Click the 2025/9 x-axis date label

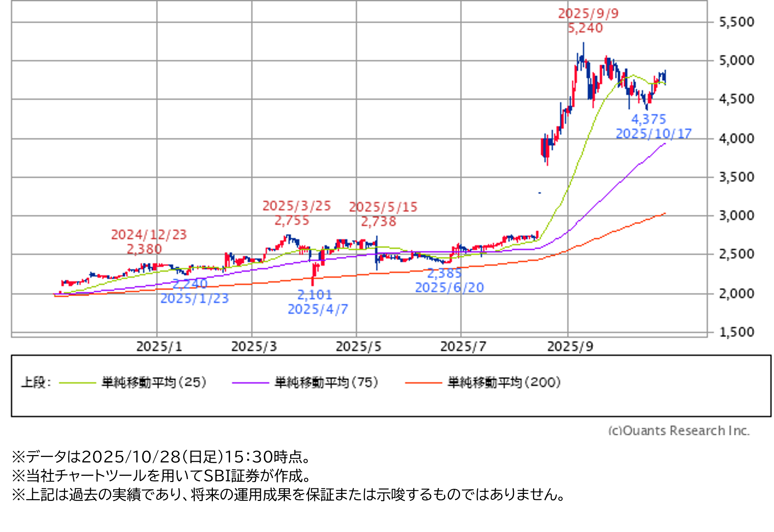click(570, 347)
